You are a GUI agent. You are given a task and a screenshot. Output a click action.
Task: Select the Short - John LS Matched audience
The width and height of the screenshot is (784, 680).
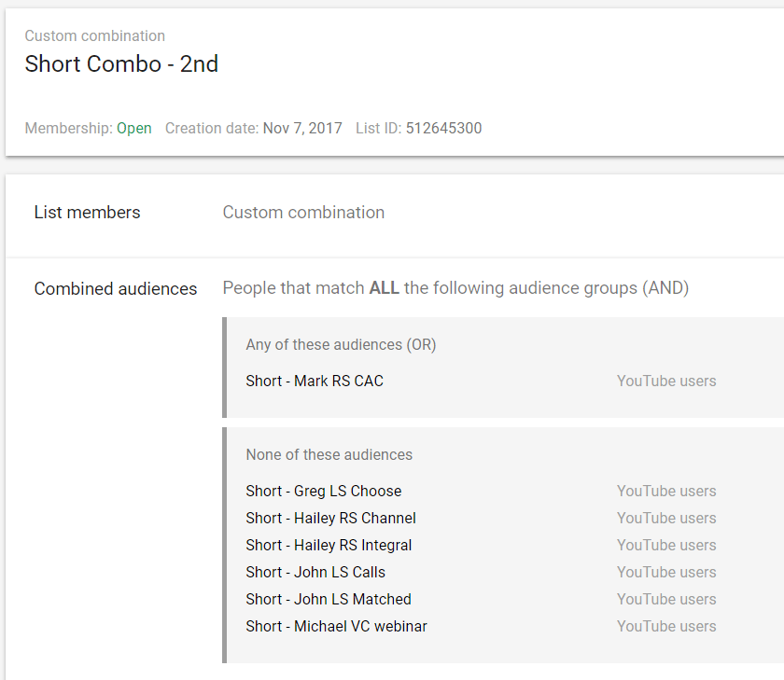[329, 600]
